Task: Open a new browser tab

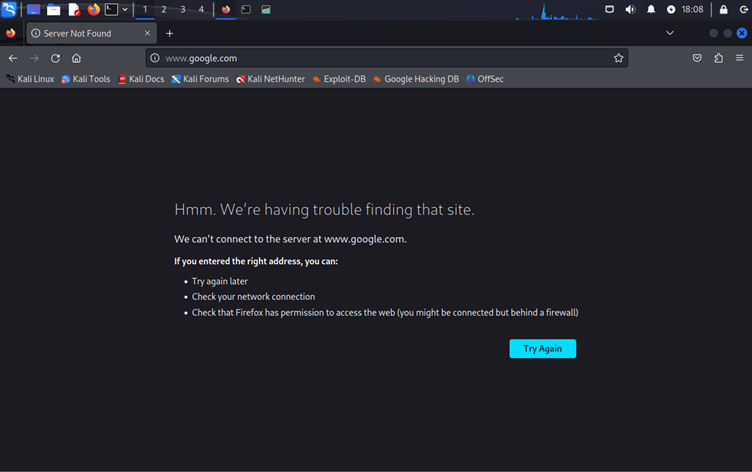Action: (x=169, y=33)
